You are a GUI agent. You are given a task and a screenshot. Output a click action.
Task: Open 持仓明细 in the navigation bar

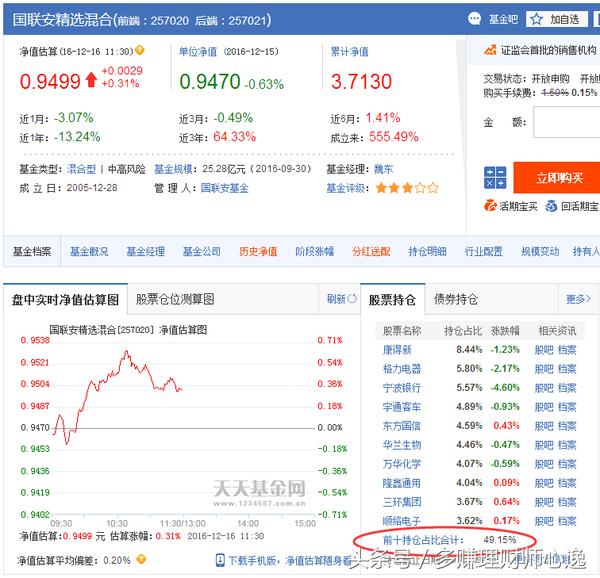[427, 251]
